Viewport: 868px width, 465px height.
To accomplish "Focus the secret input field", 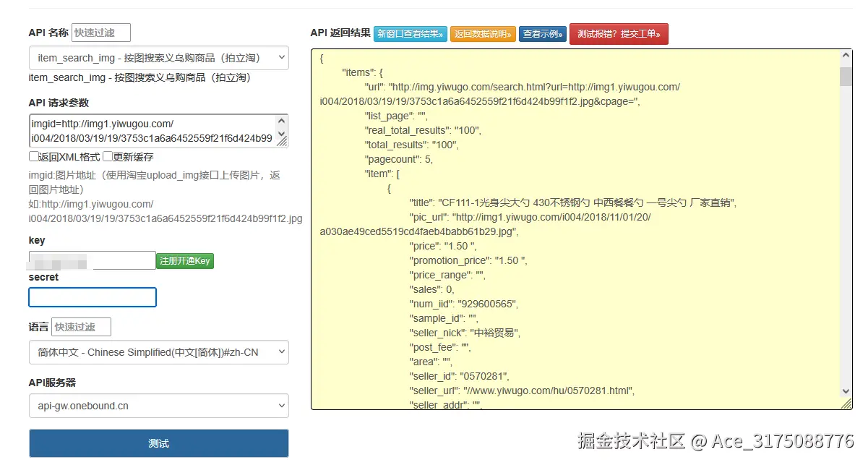I will click(x=93, y=297).
